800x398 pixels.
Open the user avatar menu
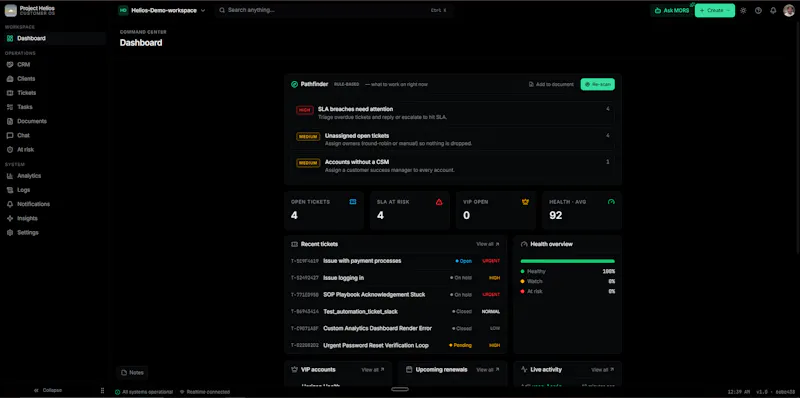click(x=789, y=10)
